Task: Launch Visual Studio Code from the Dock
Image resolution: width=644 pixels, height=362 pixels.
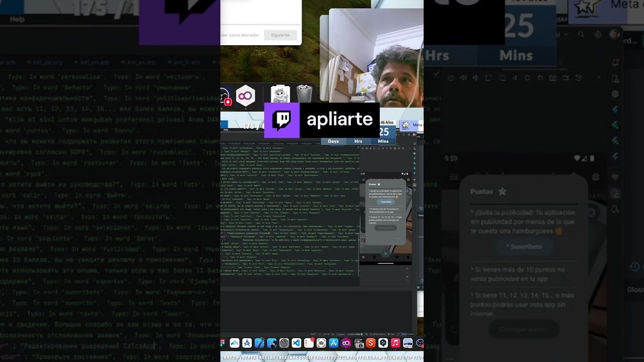Action: pyautogui.click(x=296, y=343)
